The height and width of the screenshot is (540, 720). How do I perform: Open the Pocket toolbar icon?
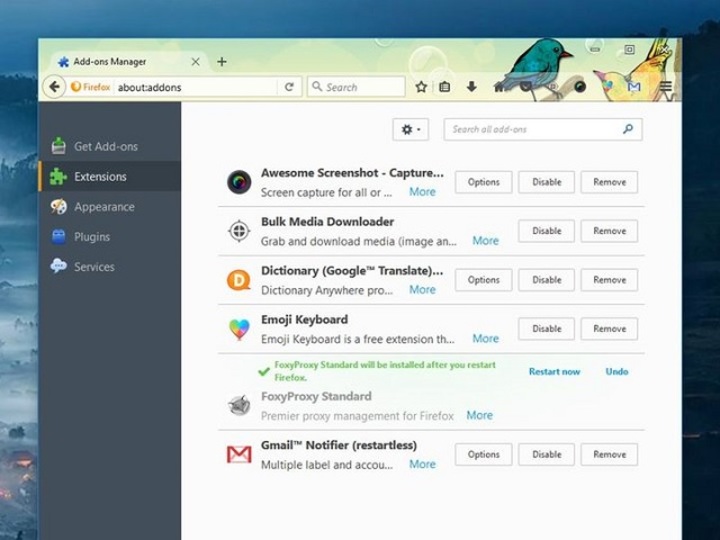526,87
